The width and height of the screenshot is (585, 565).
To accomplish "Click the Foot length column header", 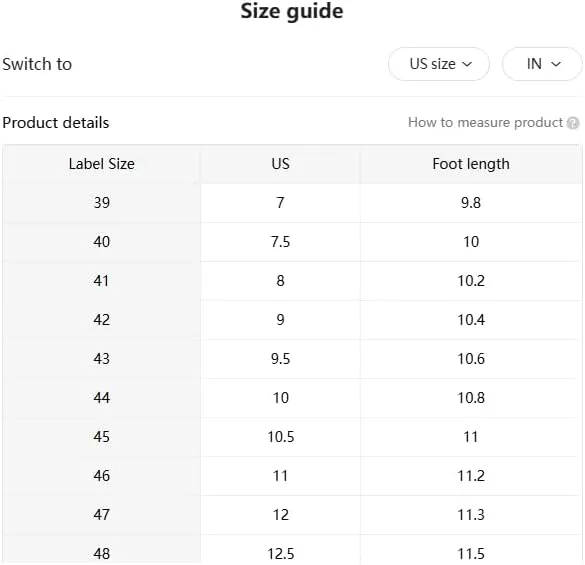I will coord(471,164).
